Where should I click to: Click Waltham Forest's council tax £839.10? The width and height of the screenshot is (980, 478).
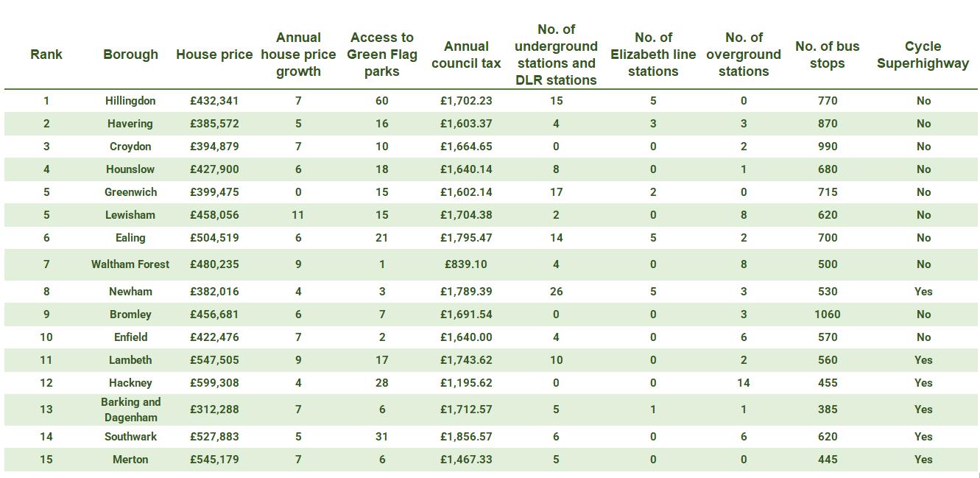tap(466, 264)
